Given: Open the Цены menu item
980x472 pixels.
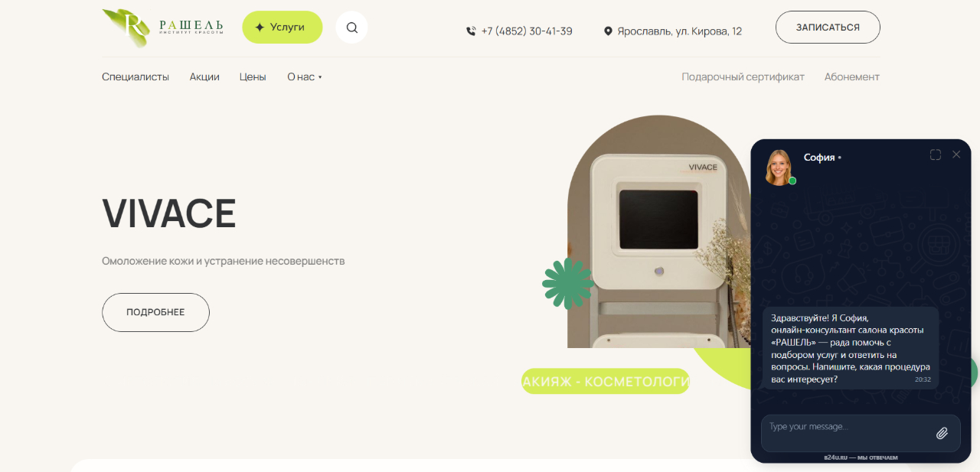Looking at the screenshot, I should coord(253,77).
